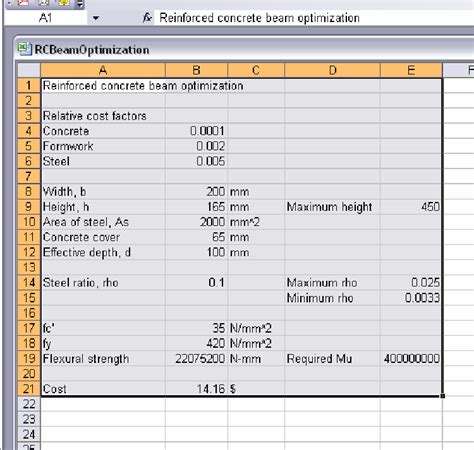
Task: Select the Concrete value 0.0001
Action: click(x=197, y=131)
